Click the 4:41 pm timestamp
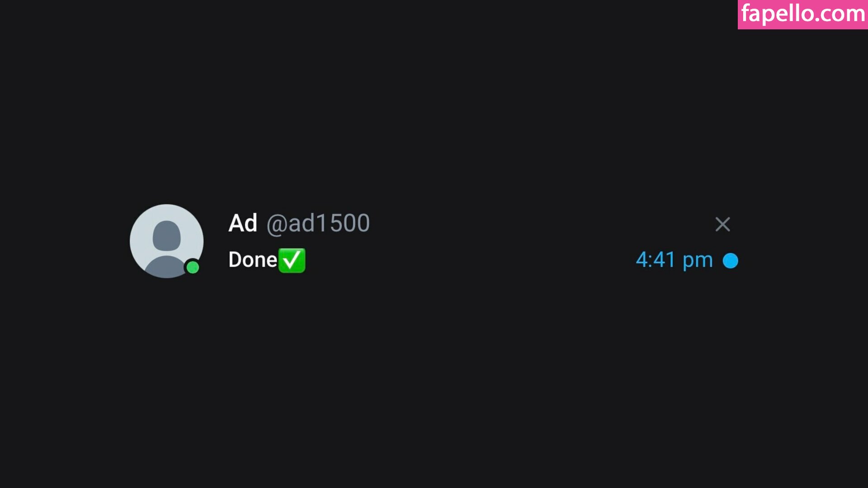This screenshot has height=488, width=868. (x=674, y=260)
